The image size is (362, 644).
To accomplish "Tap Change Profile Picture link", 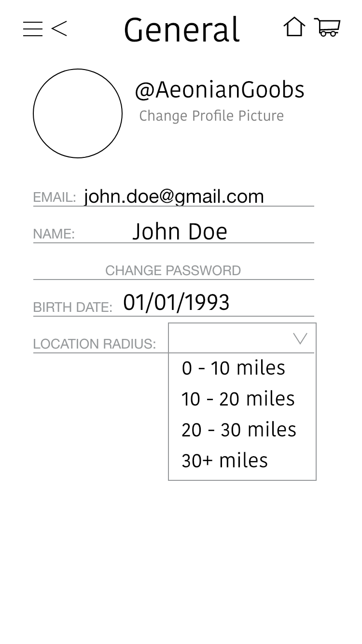I will click(x=211, y=116).
